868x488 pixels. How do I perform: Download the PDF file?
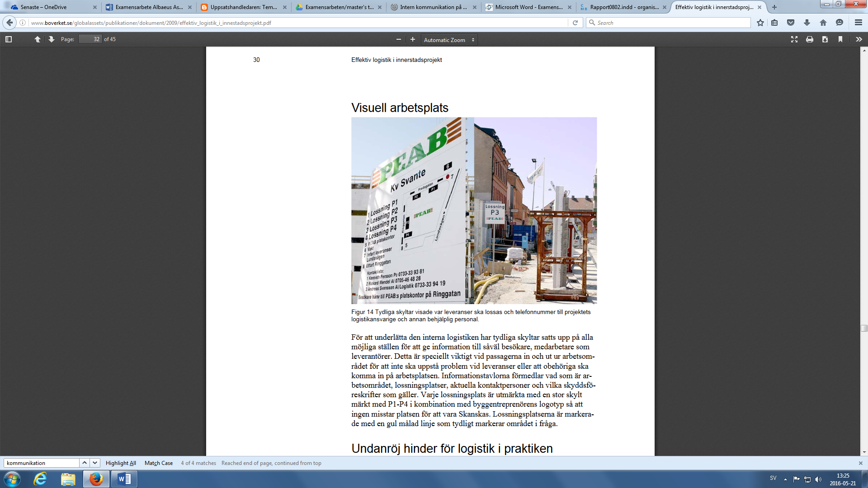click(x=825, y=39)
